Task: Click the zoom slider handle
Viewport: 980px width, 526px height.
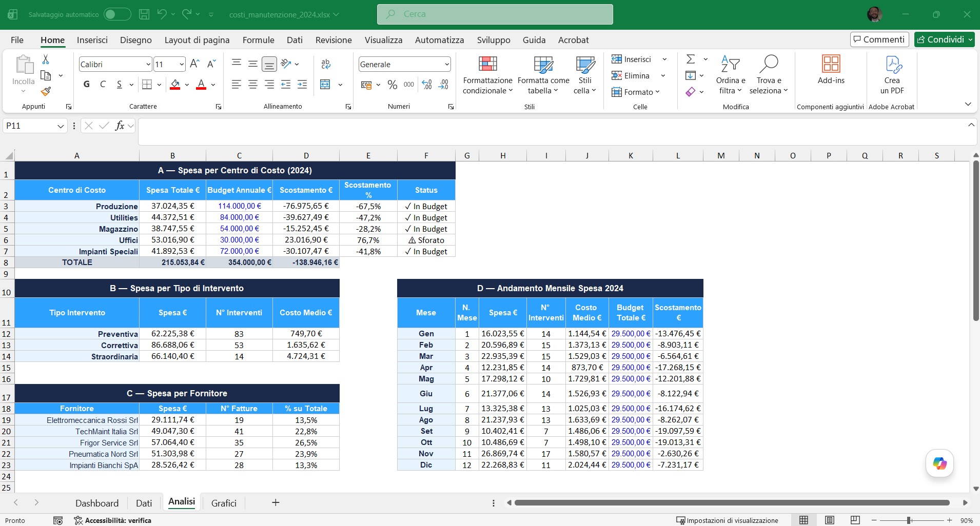Action: [x=909, y=520]
